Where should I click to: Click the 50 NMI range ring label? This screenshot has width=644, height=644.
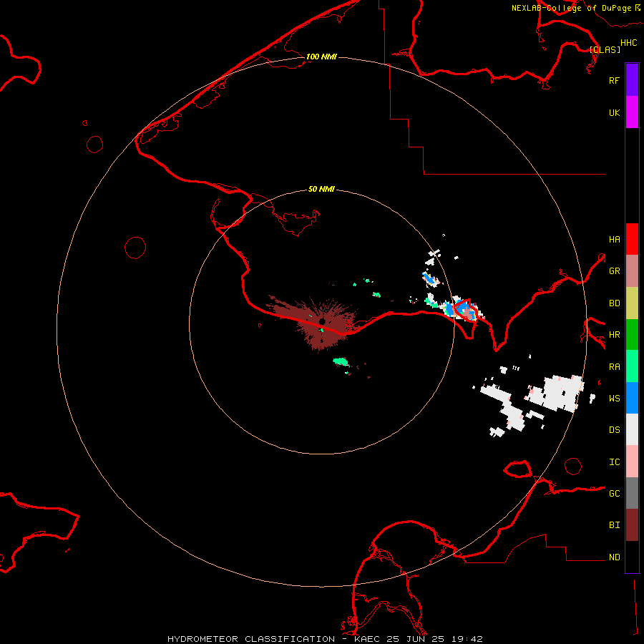click(321, 189)
